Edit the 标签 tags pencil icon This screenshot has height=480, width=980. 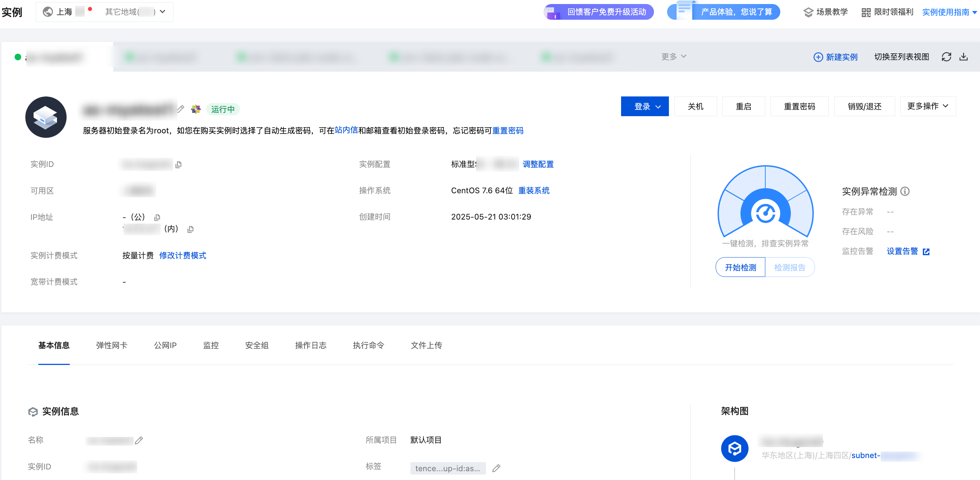point(496,468)
